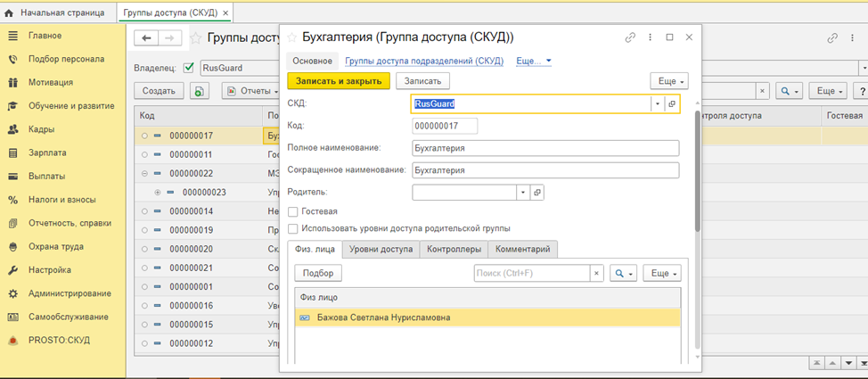
Task: Open the Охрана труда sidebar section
Action: pos(56,246)
